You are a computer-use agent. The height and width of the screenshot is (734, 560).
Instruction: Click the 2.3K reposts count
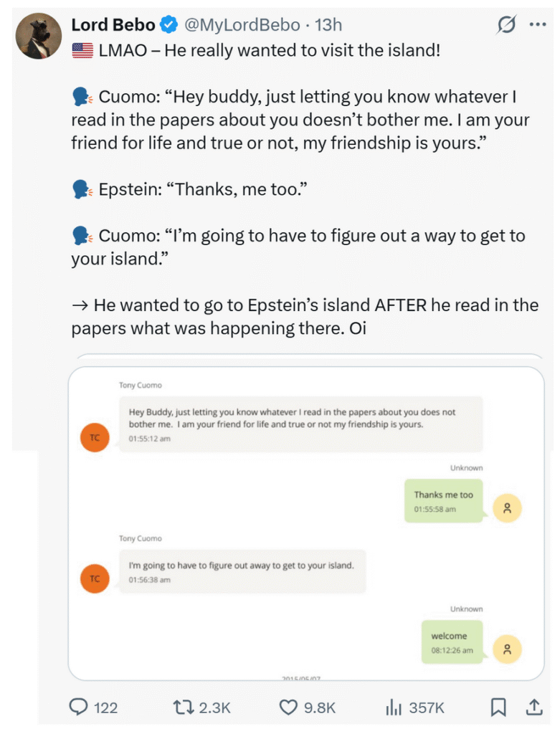click(214, 707)
